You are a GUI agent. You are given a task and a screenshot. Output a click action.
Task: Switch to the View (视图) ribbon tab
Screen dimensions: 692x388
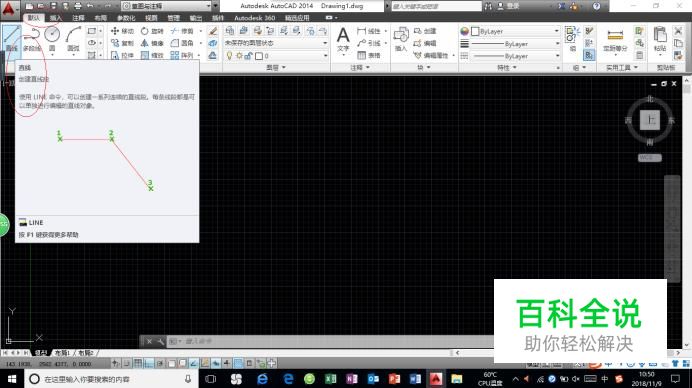pos(151,18)
